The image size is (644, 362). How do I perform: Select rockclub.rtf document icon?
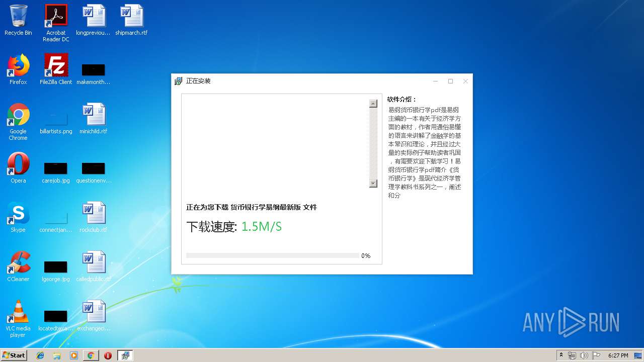point(93,217)
